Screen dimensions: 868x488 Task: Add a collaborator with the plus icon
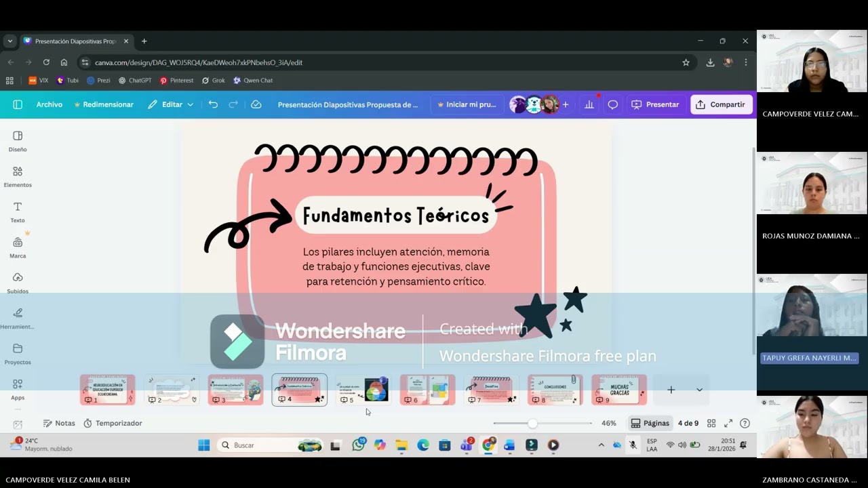coord(566,104)
